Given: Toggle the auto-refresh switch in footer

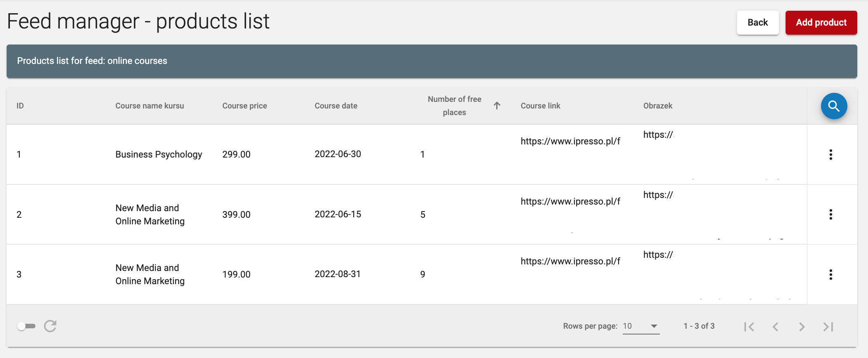Looking at the screenshot, I should [x=26, y=326].
